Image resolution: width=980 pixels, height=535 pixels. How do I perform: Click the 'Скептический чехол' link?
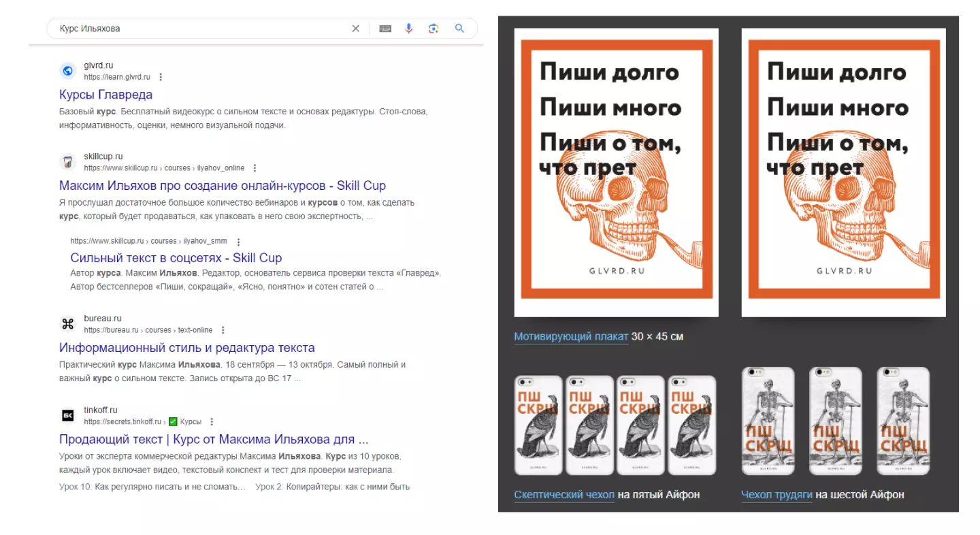tap(564, 495)
